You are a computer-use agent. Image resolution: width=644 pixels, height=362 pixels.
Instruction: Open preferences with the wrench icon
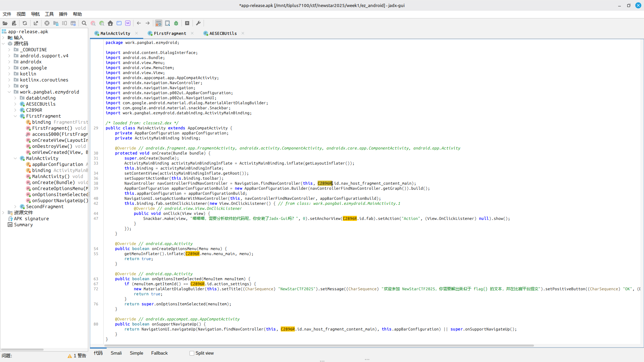click(x=198, y=23)
